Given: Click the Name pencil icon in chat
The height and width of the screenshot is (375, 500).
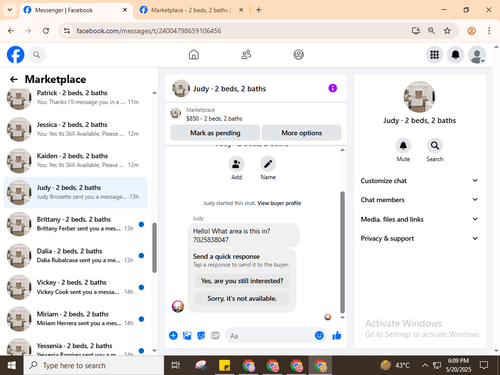Looking at the screenshot, I should pos(268,164).
